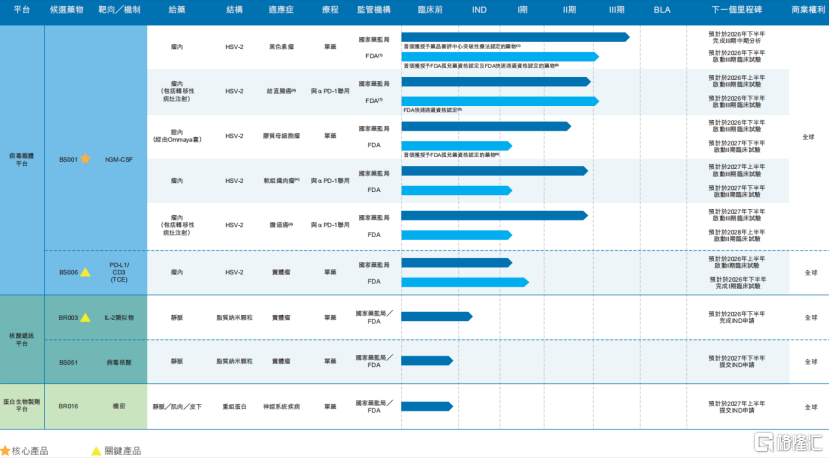The width and height of the screenshot is (829, 459).
Task: Click the 商業權利 column header
Action: [x=808, y=8]
